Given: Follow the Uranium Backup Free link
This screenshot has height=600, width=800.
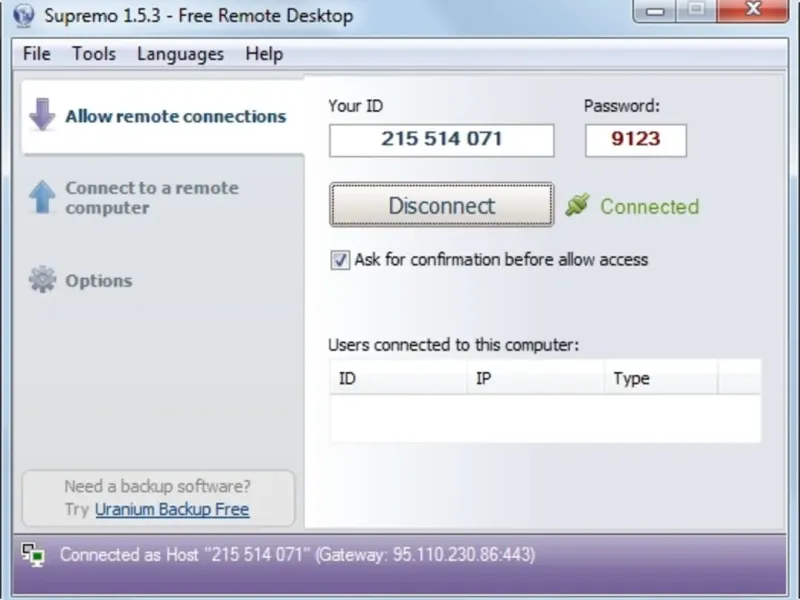Looking at the screenshot, I should [x=172, y=509].
